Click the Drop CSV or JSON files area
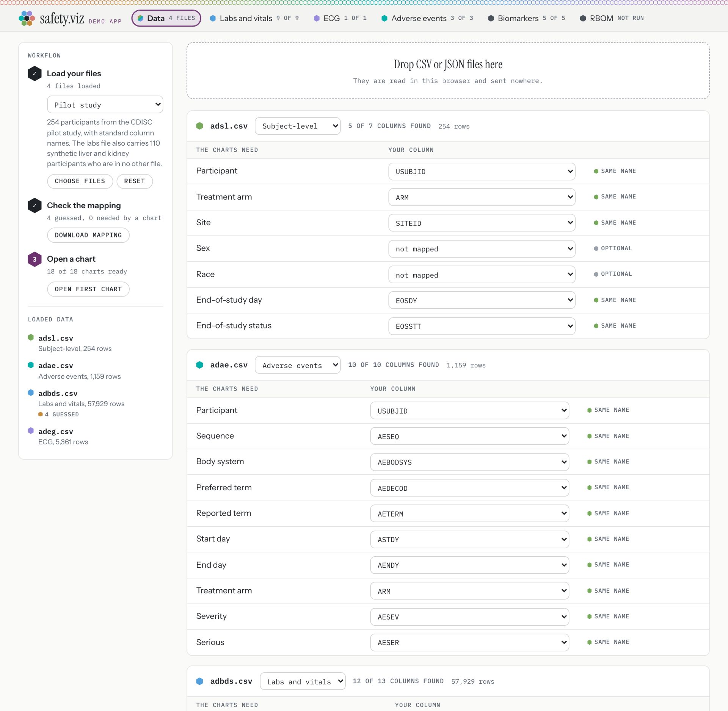The image size is (728, 711). (x=448, y=71)
